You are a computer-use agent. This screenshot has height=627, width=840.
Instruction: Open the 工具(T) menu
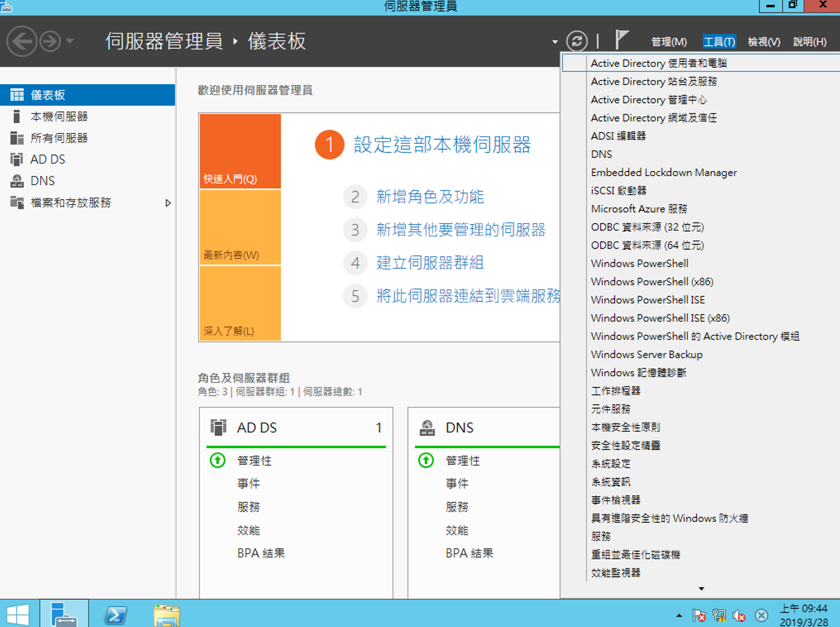point(719,42)
